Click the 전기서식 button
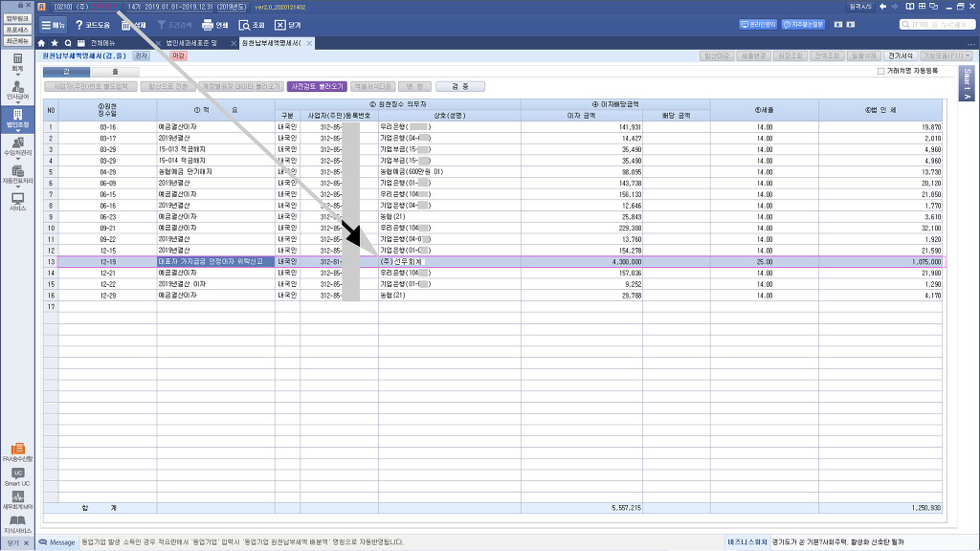Image resolution: width=980 pixels, height=551 pixels. click(x=900, y=56)
